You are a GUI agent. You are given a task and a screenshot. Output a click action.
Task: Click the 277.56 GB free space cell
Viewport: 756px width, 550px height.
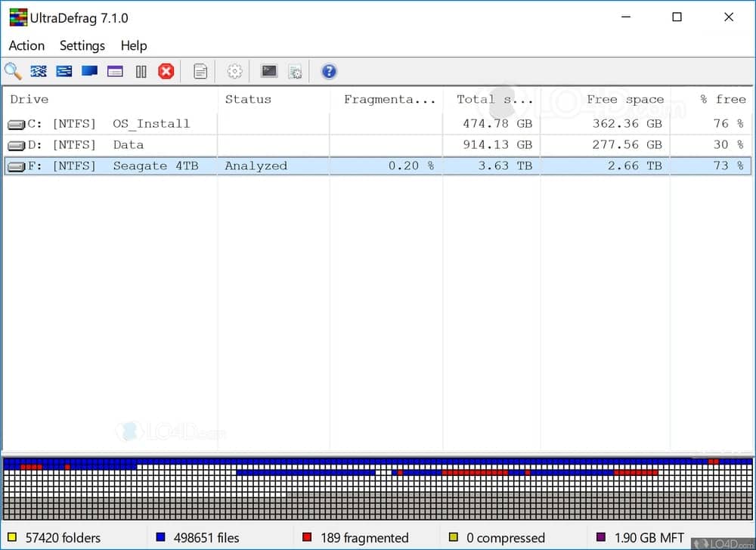pos(627,145)
